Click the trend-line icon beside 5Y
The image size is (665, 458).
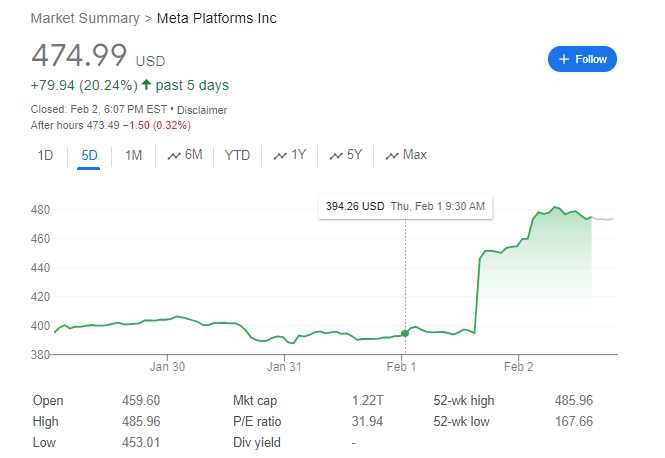(x=335, y=155)
